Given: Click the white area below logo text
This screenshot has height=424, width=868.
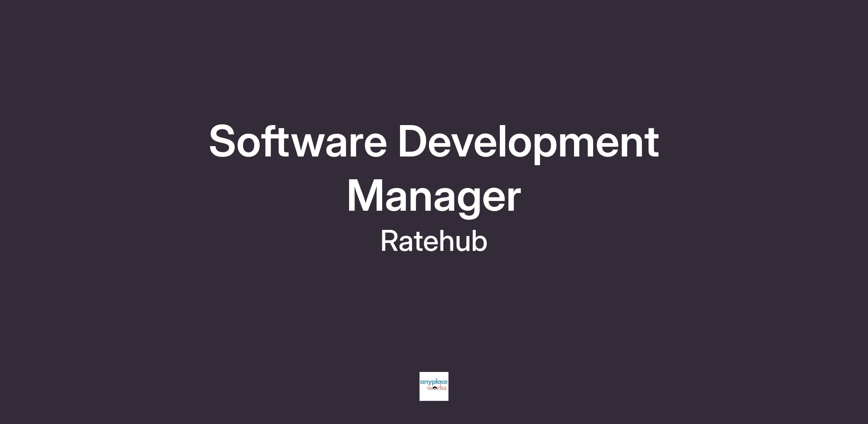Looking at the screenshot, I should (x=434, y=397).
